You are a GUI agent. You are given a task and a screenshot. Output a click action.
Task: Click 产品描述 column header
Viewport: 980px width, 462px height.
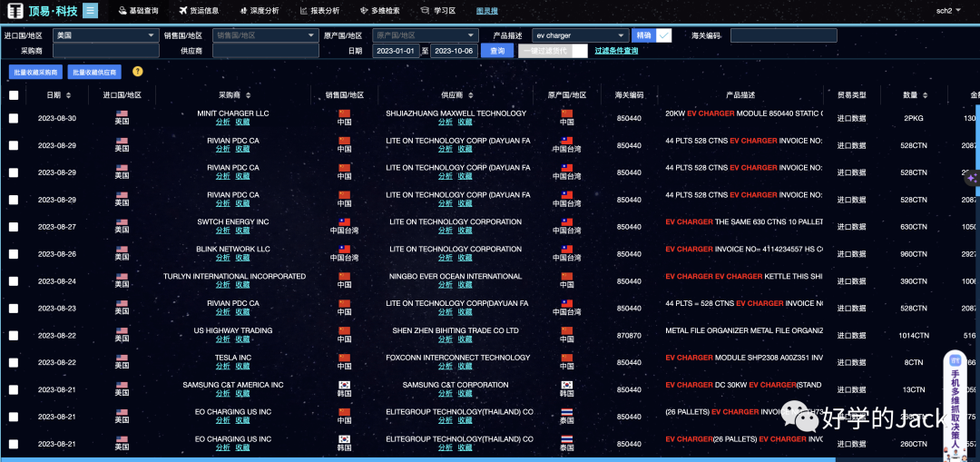[740, 95]
